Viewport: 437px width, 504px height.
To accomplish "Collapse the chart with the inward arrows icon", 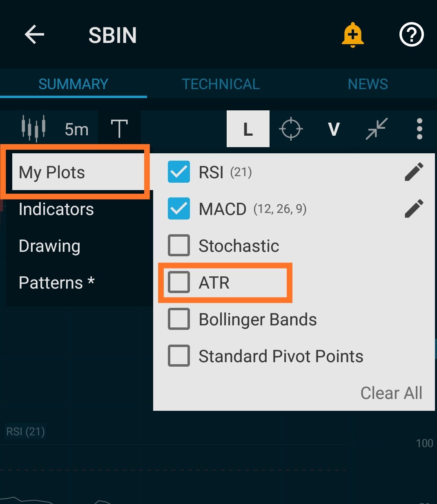I will click(x=377, y=129).
